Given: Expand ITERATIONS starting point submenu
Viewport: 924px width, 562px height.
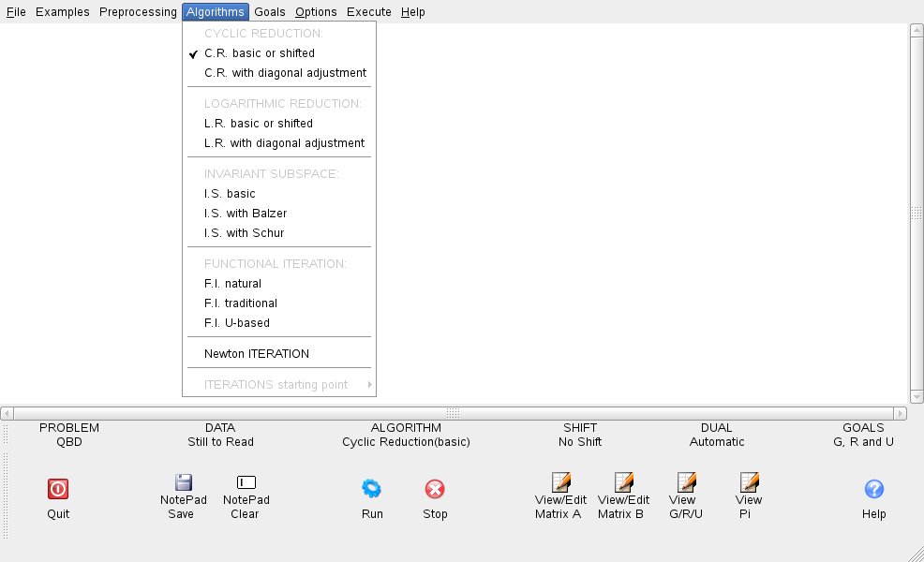Looking at the screenshot, I should click(x=276, y=385).
